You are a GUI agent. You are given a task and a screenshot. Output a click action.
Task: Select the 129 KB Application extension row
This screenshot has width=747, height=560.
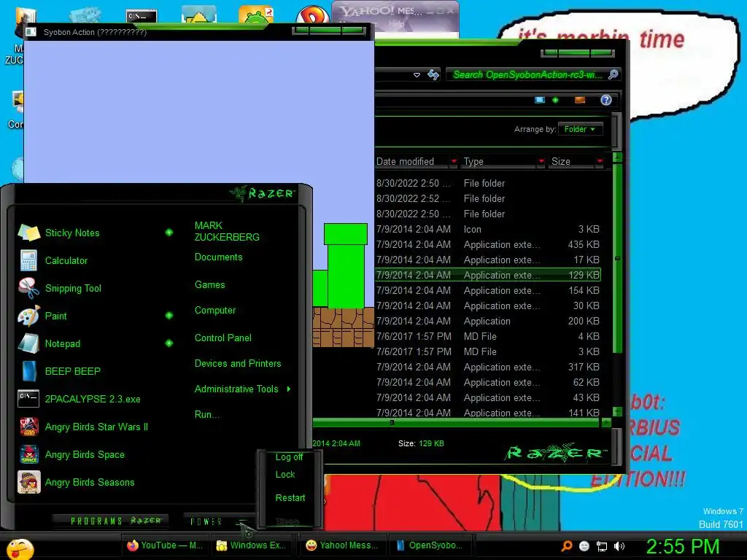pos(487,275)
